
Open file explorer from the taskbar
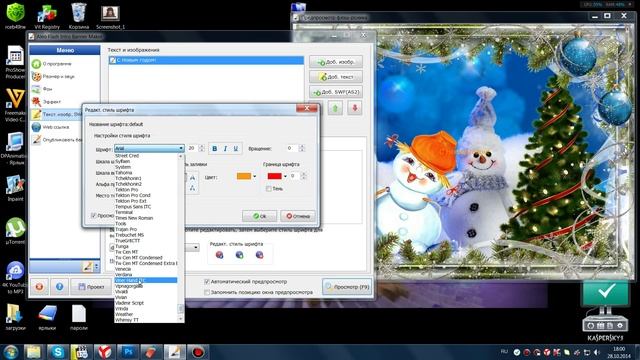34,352
